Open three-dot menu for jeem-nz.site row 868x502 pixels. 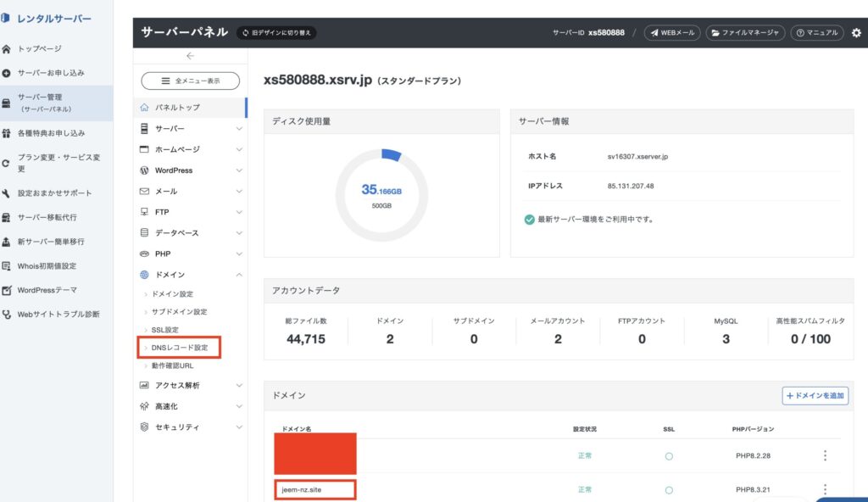(x=825, y=489)
